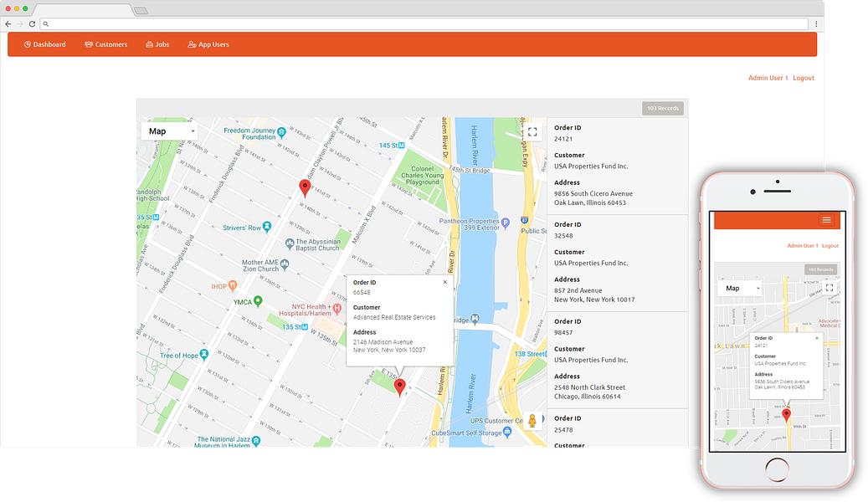Click the address 9856 South Cicero Avenue
Viewport: 868px width, 502px height.
(593, 194)
